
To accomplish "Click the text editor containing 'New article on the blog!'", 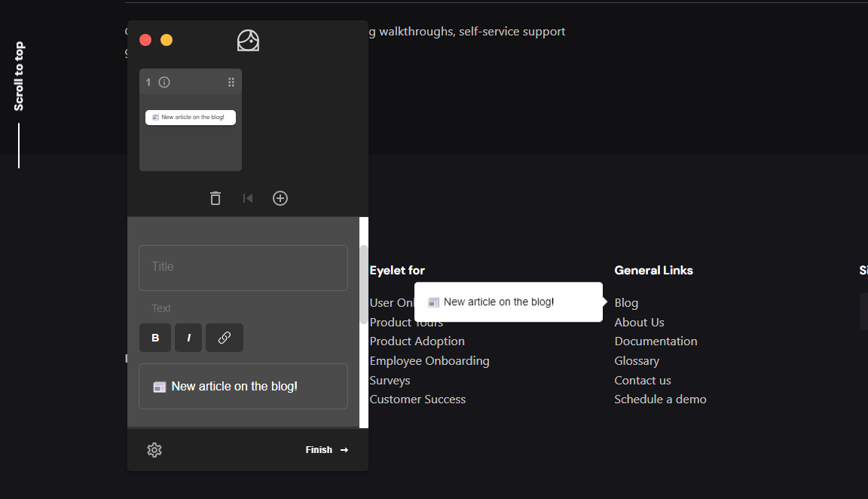I will coord(243,387).
